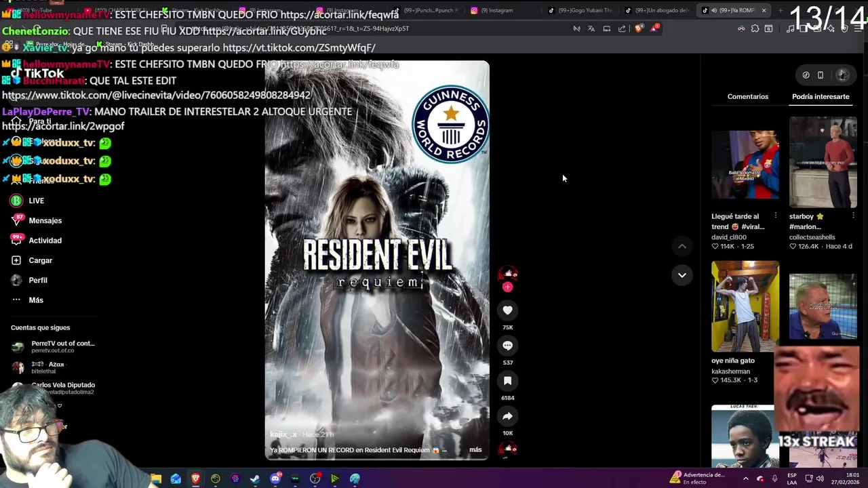Open options dots beside 'starboy' video

click(853, 216)
